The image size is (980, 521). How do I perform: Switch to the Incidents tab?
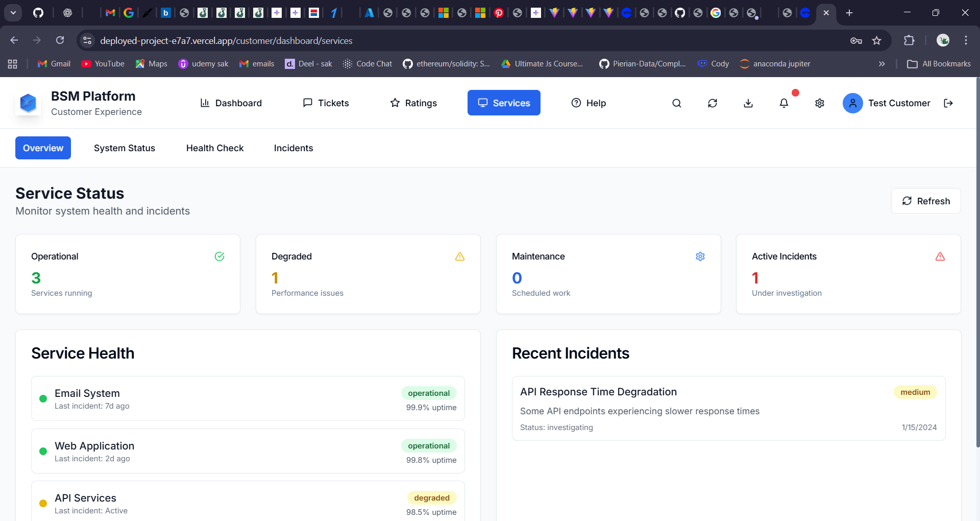coord(293,148)
